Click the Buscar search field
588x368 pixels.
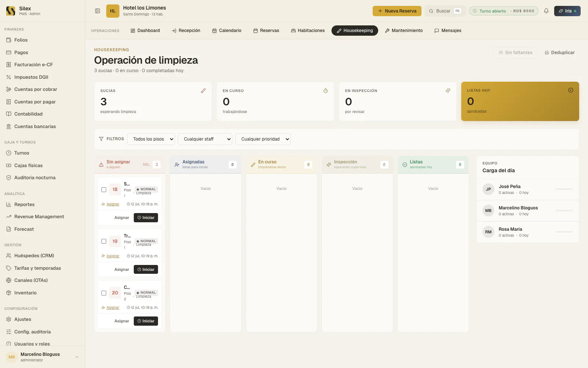click(x=445, y=11)
